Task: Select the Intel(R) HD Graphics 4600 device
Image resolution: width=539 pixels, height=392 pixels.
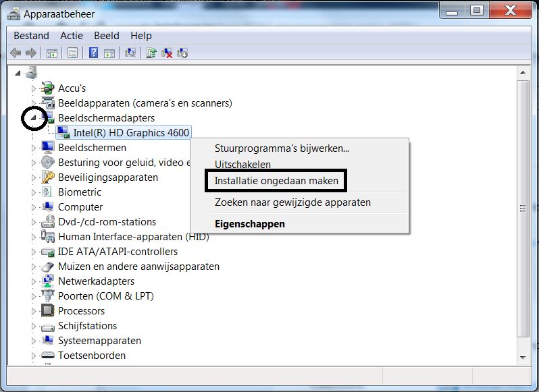Action: pos(130,133)
